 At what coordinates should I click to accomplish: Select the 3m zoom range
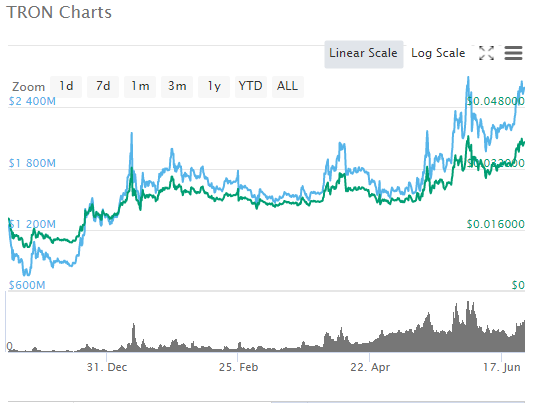click(177, 86)
